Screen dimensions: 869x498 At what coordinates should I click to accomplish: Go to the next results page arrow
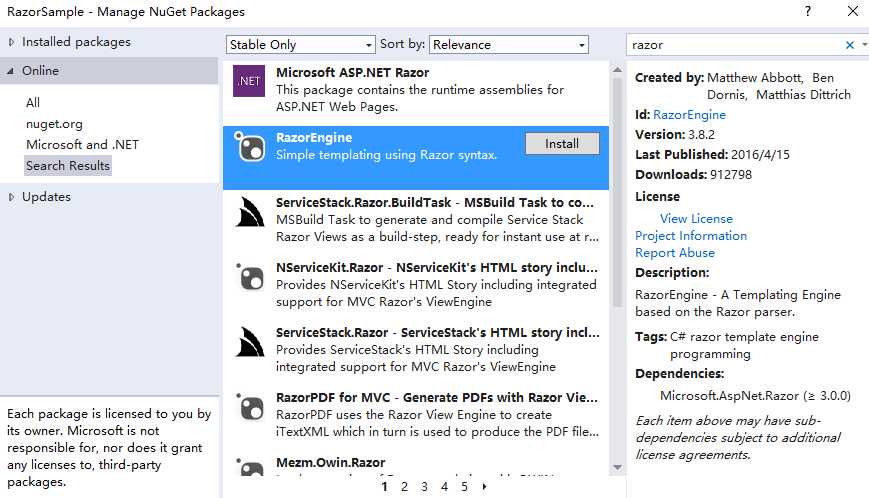(484, 486)
